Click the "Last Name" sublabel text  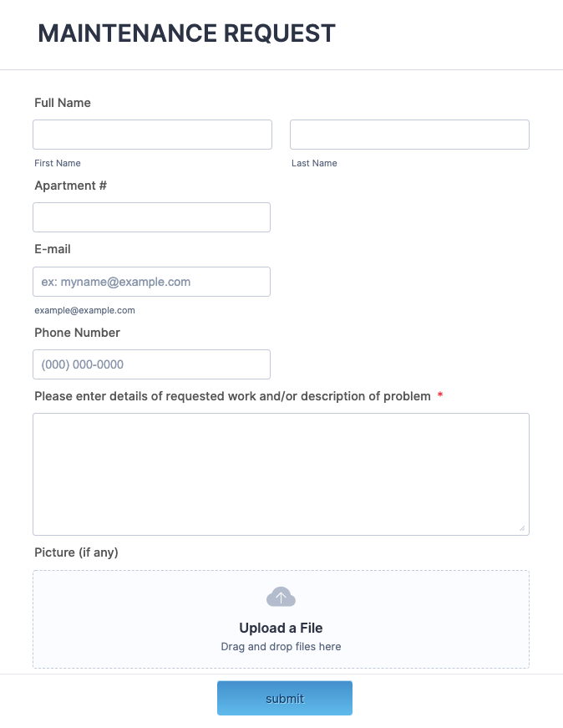click(314, 163)
